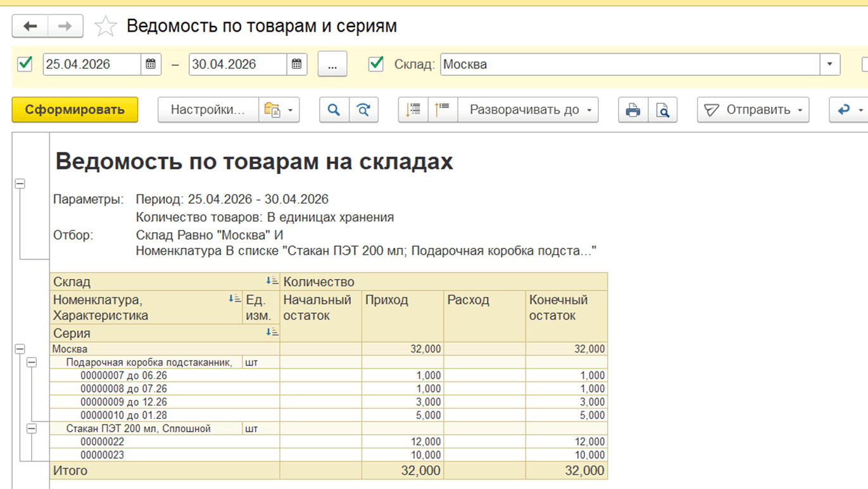Click the magnifier search icon in toolbar
868x489 pixels.
[x=334, y=110]
